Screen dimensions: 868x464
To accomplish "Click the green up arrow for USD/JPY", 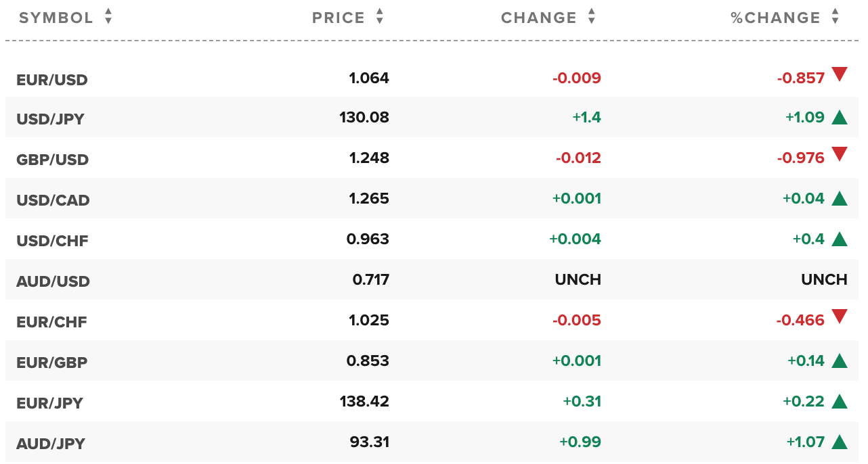I will [x=840, y=118].
